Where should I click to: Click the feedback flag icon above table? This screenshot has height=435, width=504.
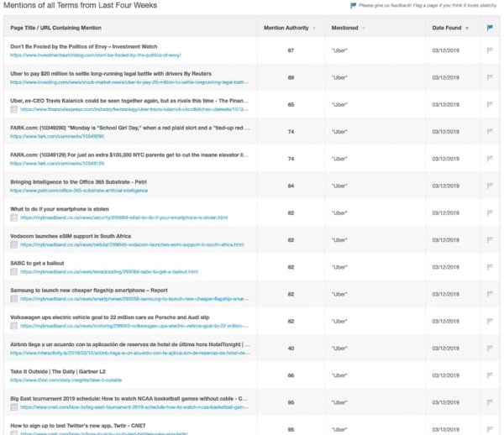[353, 6]
